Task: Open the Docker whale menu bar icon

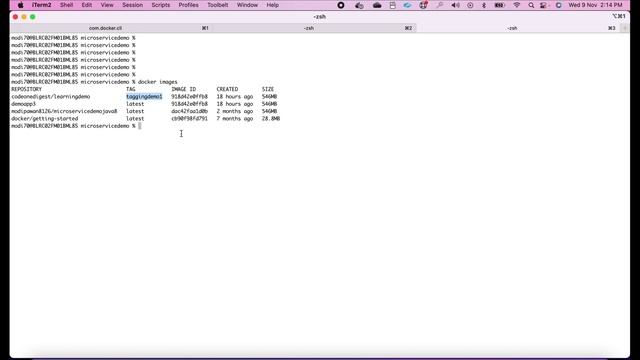Action: tap(359, 5)
